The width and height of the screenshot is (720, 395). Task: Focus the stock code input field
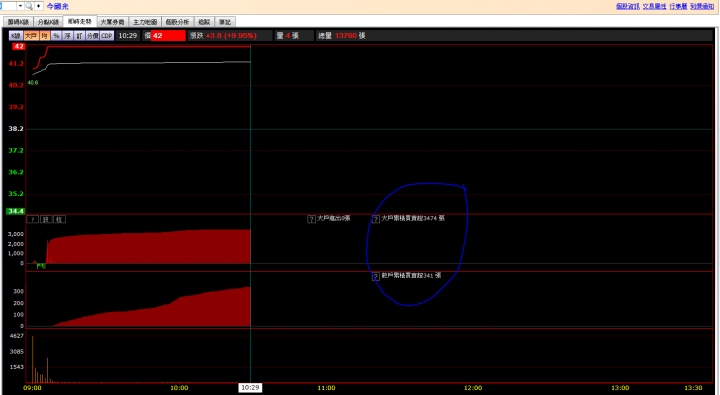pyautogui.click(x=8, y=6)
